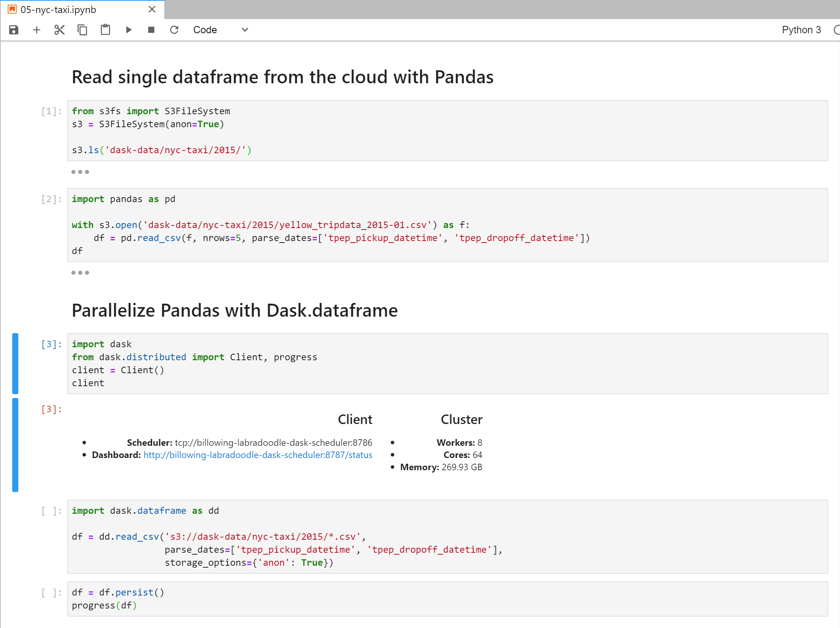
Task: Copy the selected cell
Action: pos(83,30)
